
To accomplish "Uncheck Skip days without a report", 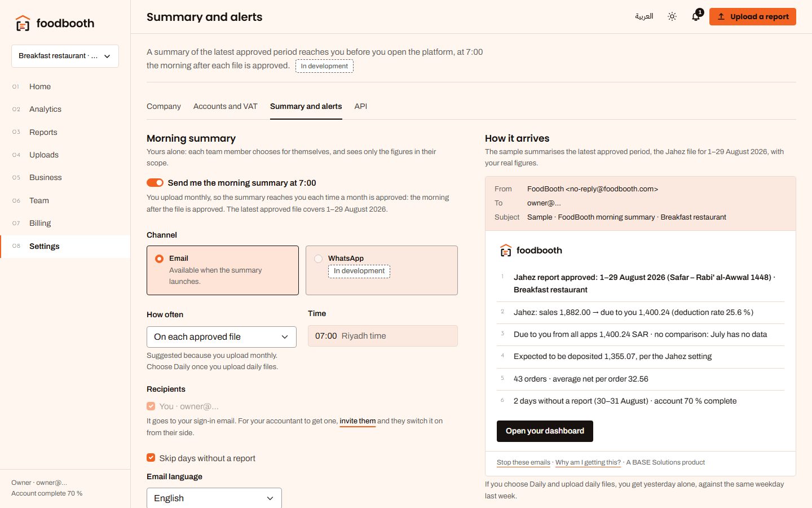I will tap(151, 458).
